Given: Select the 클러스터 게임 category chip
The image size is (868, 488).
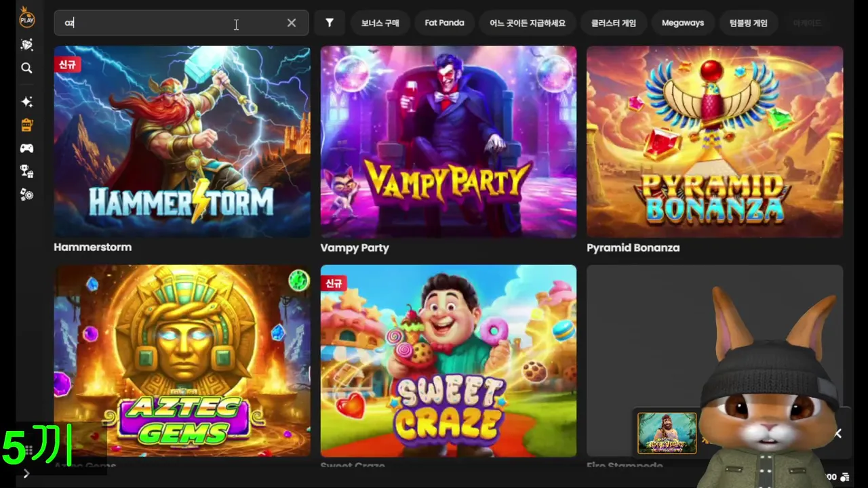Looking at the screenshot, I should 613,23.
